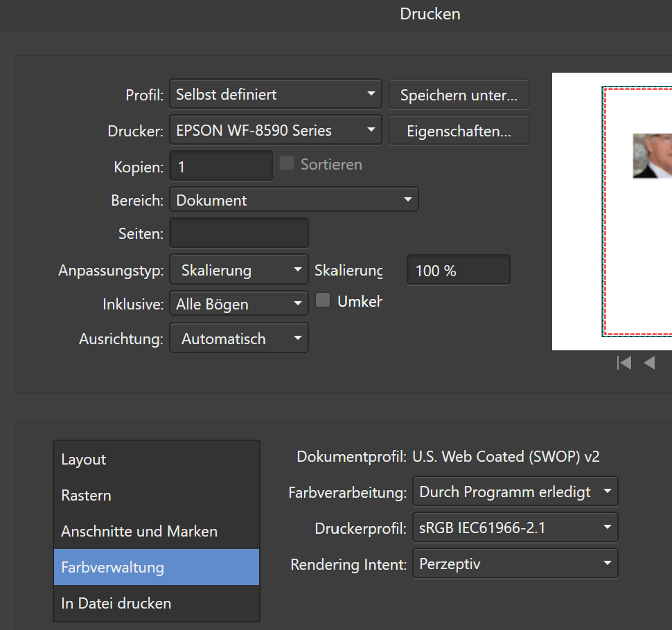Enable the Sortieren checkbox
Viewport: 672px width, 630px height.
tap(286, 164)
